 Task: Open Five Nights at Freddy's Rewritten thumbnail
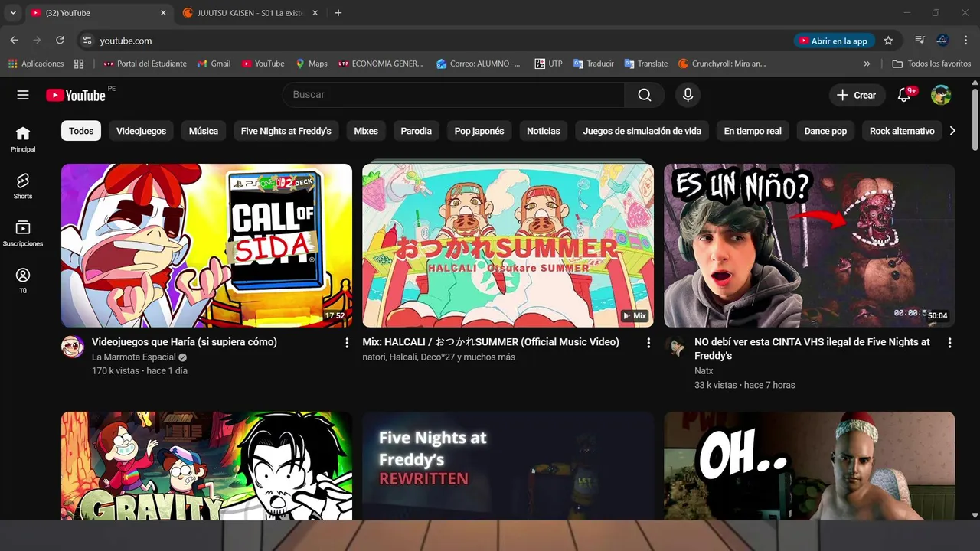click(x=508, y=466)
